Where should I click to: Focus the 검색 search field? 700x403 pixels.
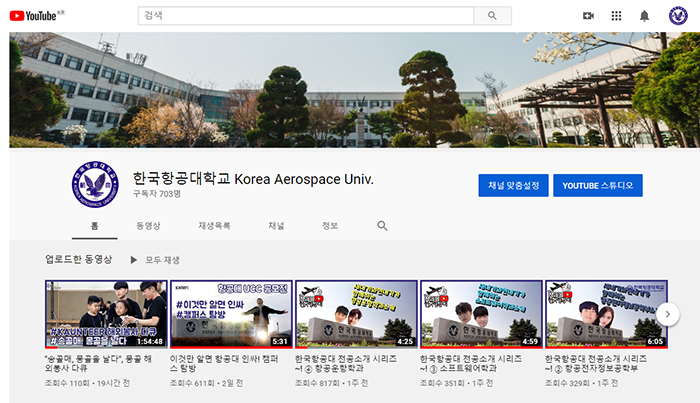306,16
